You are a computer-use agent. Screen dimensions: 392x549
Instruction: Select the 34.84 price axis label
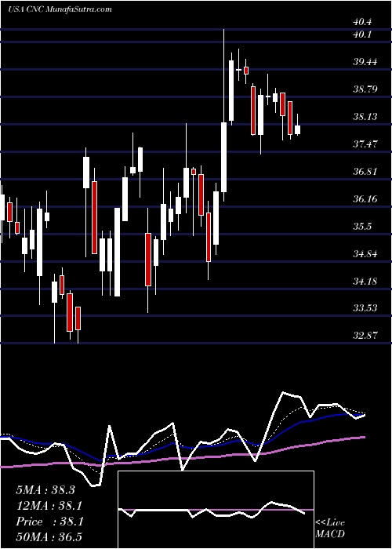coord(365,253)
